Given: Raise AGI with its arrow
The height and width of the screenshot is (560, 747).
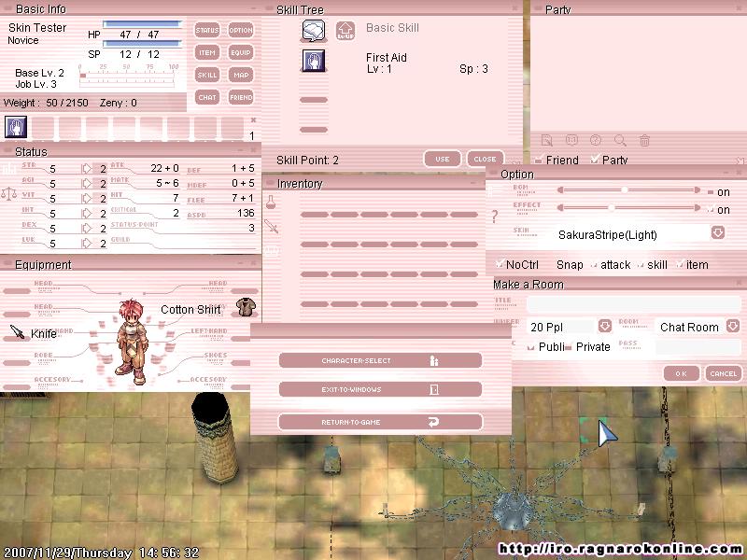Looking at the screenshot, I should point(86,183).
